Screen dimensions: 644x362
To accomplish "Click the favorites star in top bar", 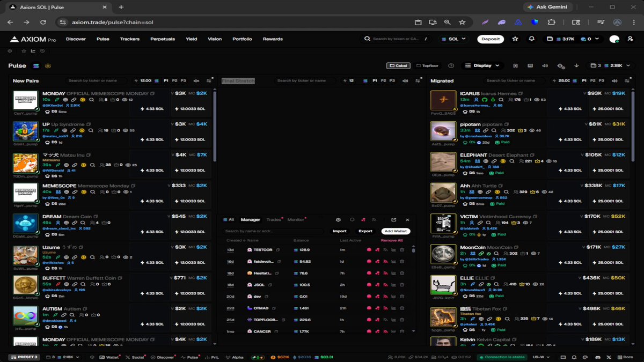I will coord(515,39).
